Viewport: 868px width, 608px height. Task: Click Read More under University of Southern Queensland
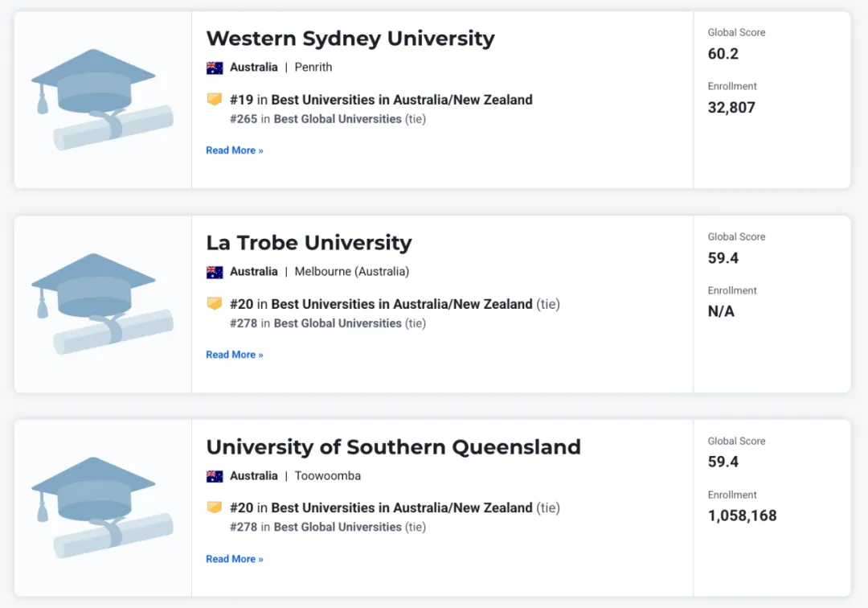[235, 559]
